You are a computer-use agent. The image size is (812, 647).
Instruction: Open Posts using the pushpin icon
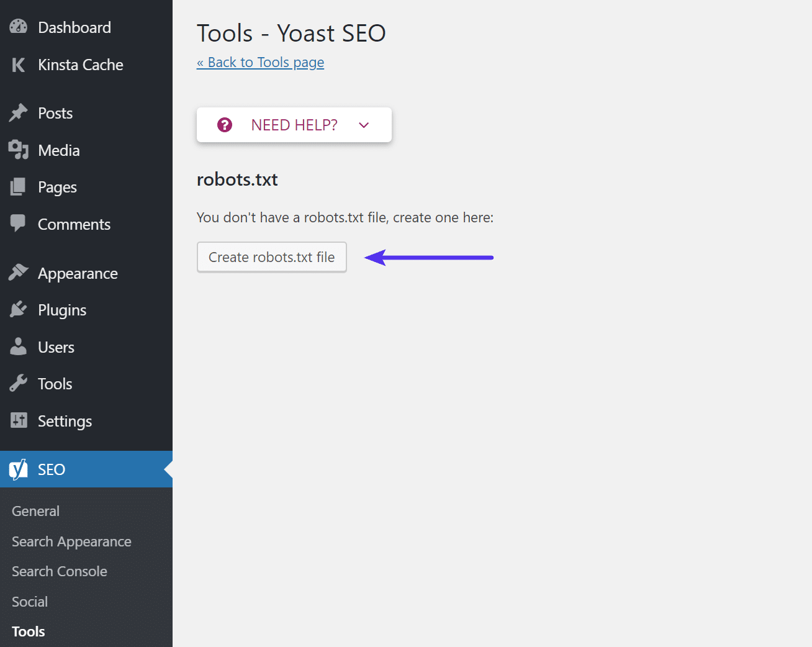click(18, 112)
